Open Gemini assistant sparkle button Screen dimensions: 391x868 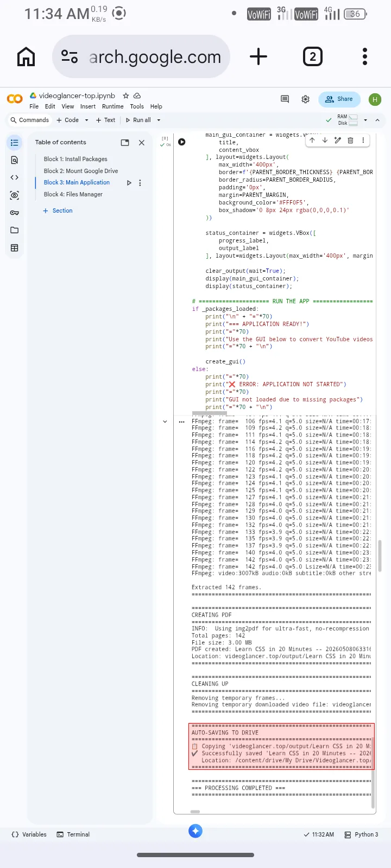(x=195, y=831)
